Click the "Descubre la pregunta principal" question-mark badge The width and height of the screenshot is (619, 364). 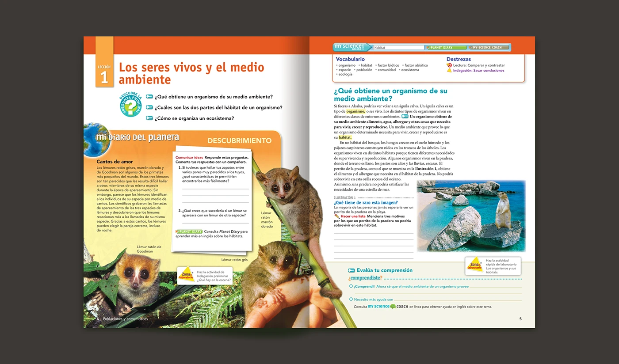tap(130, 105)
